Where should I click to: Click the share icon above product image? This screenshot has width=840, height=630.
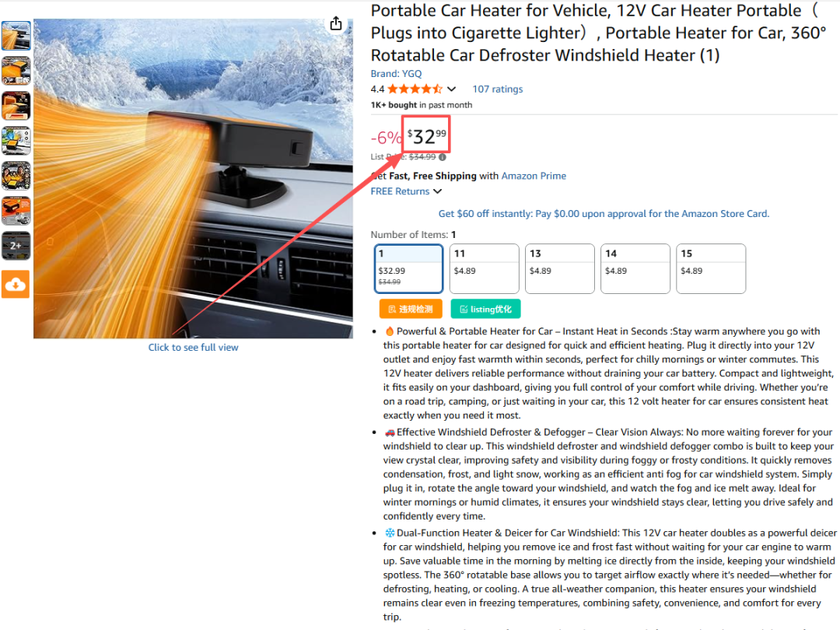click(336, 23)
